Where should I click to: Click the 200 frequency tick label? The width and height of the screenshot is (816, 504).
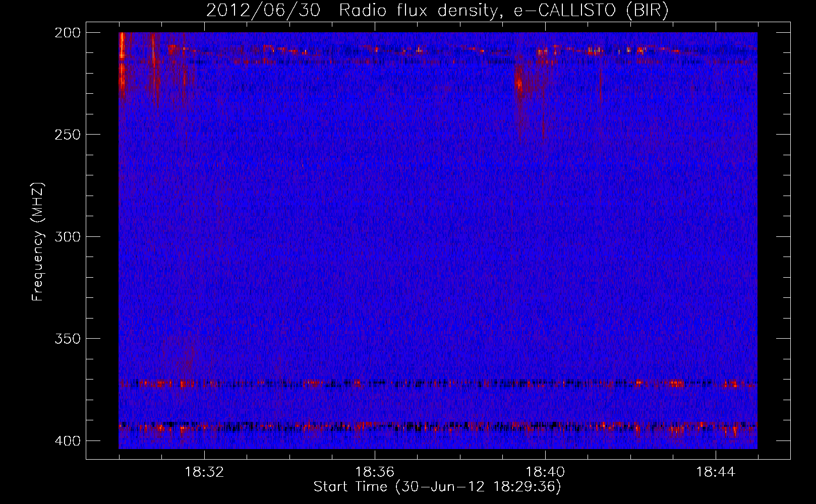click(x=68, y=33)
